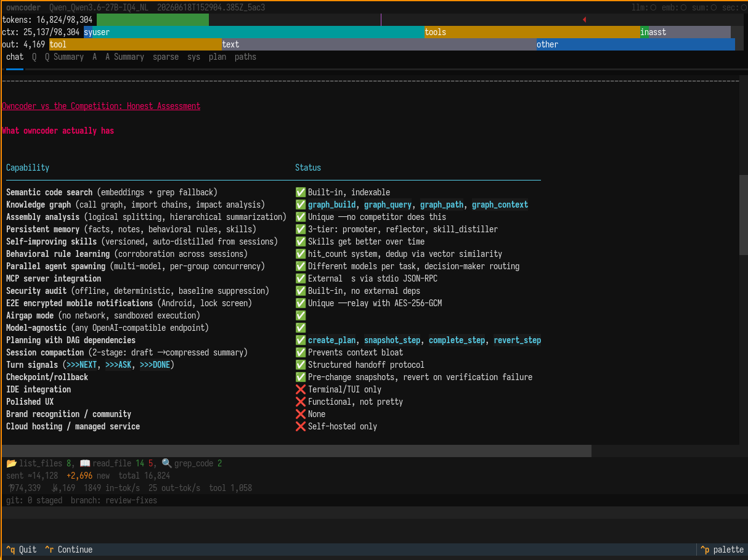This screenshot has height=560, width=748.
Task: Click the graph_context command
Action: click(x=500, y=205)
